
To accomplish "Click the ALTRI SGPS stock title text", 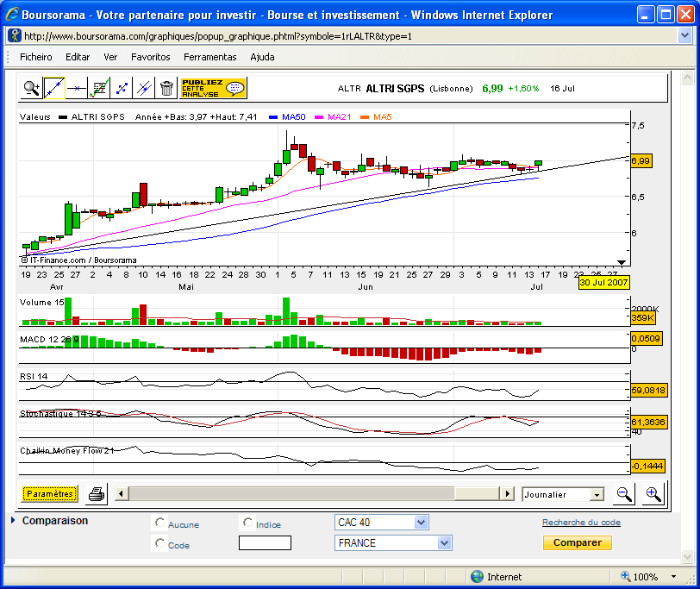I will (395, 89).
